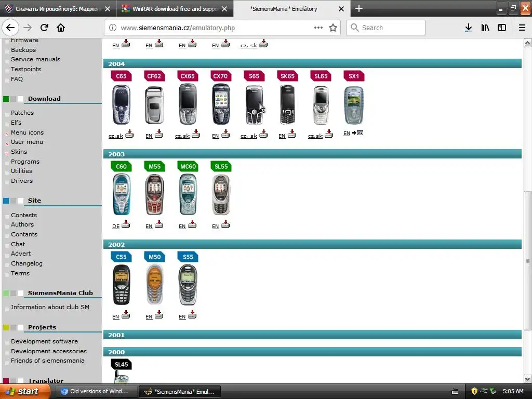Bookmark this page with the star
Image resolution: width=532 pixels, height=399 pixels.
click(333, 28)
